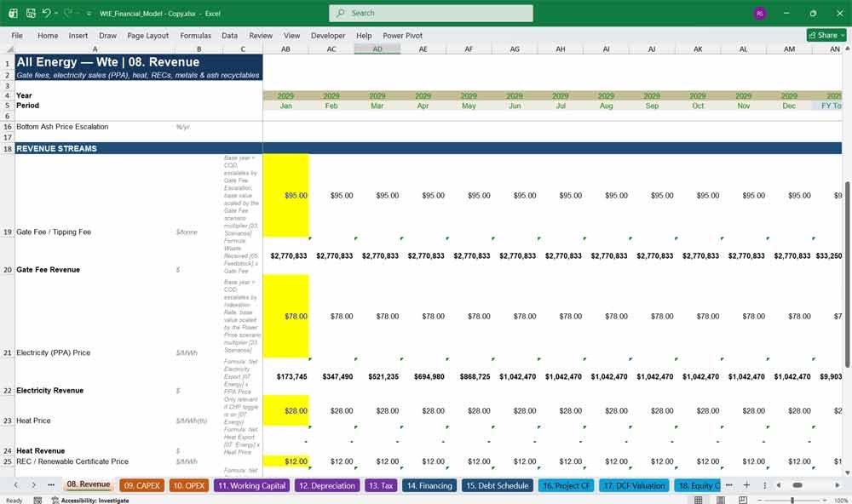This screenshot has height=504, width=852.
Task: Open the Review ribbon tab
Action: (x=261, y=35)
